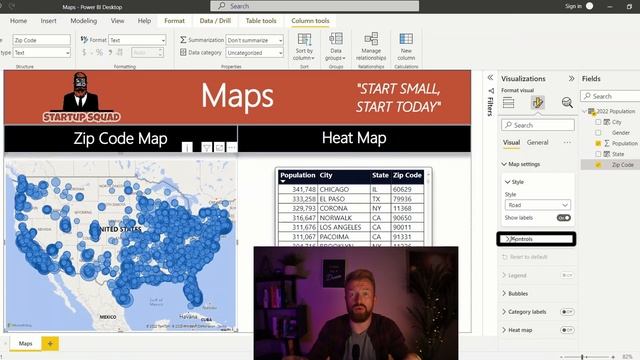
Task: Click the Filters funnel icon
Action: click(491, 91)
